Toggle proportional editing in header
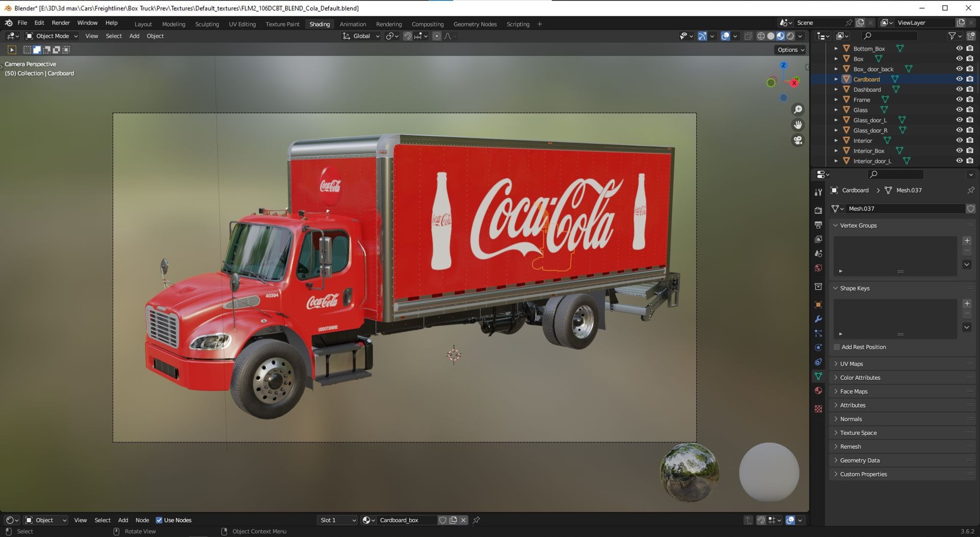Screen dimensions: 980x537 coord(437,36)
